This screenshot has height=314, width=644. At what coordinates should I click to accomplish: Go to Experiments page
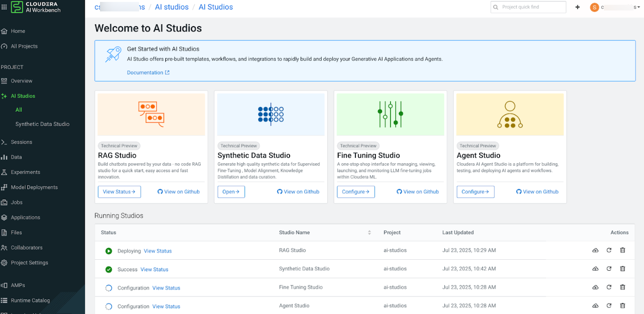25,172
